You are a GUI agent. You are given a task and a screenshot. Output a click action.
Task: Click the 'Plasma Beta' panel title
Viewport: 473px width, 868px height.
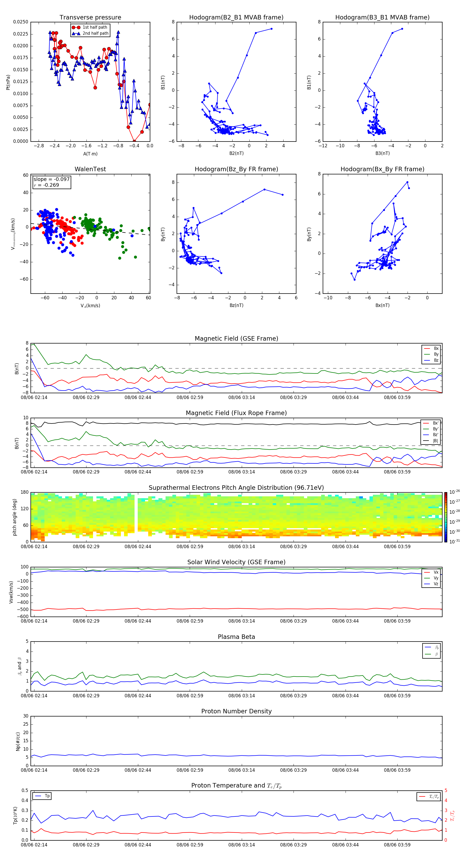(236, 637)
